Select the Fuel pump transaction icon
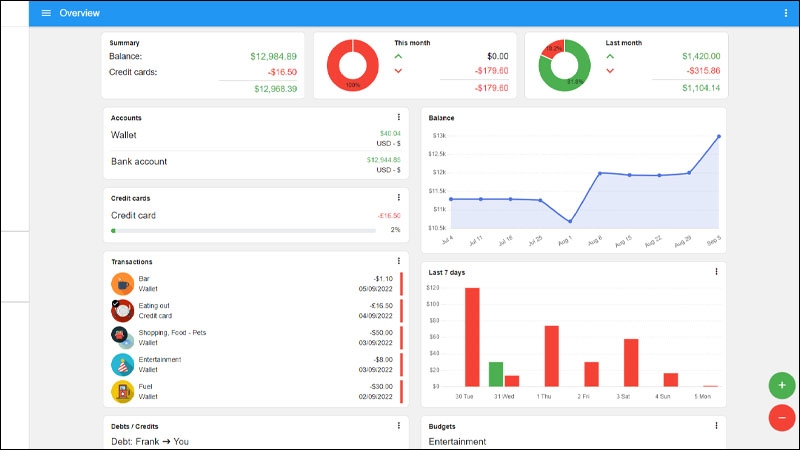Screen dimensions: 800x450 coord(122,392)
